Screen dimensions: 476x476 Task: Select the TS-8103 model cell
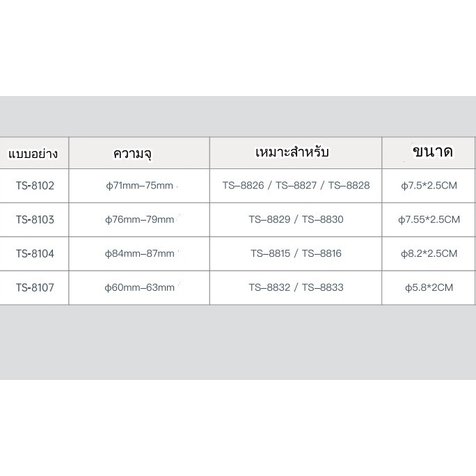(x=35, y=220)
